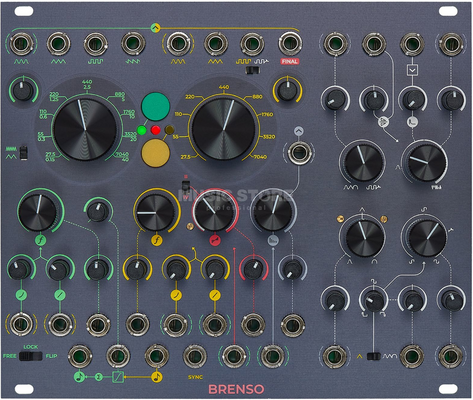Click the large yellow round button
Viewport: 473px width, 400px height.
point(155,153)
